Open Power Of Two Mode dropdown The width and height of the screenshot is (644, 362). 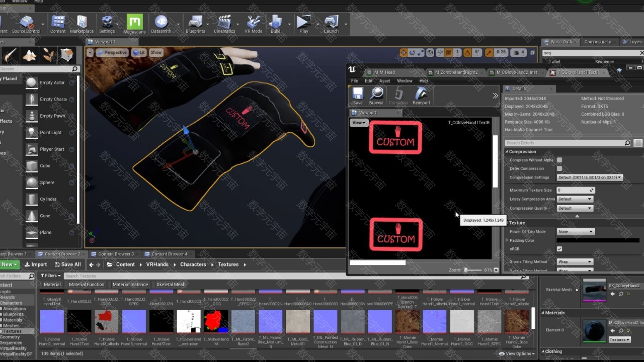coord(576,232)
